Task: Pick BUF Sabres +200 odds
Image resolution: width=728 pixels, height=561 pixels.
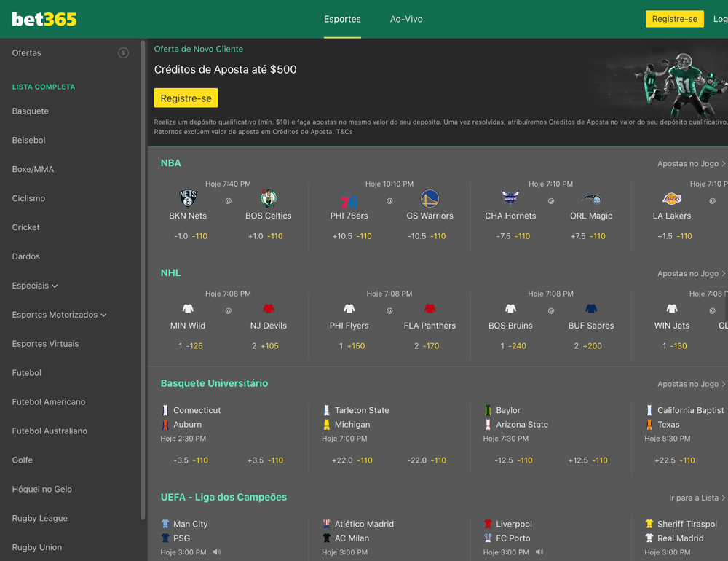Action: [x=587, y=346]
